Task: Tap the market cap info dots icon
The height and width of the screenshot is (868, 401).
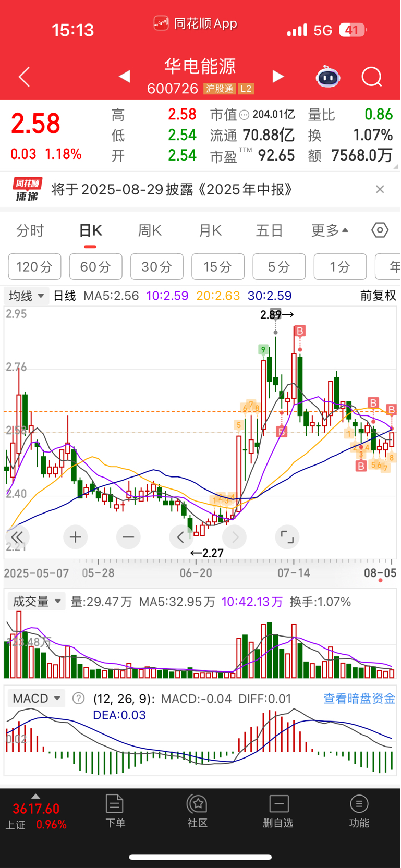Action: coord(244,115)
